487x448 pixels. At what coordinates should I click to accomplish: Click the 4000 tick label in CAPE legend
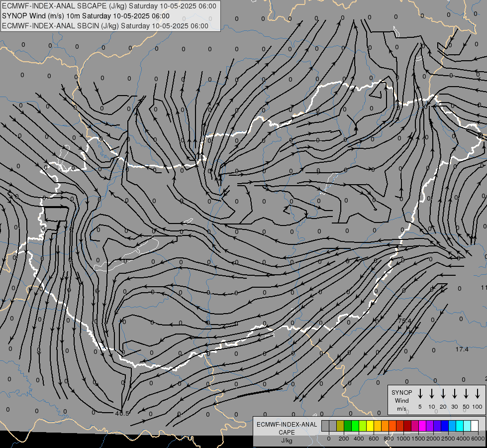coord(463,439)
